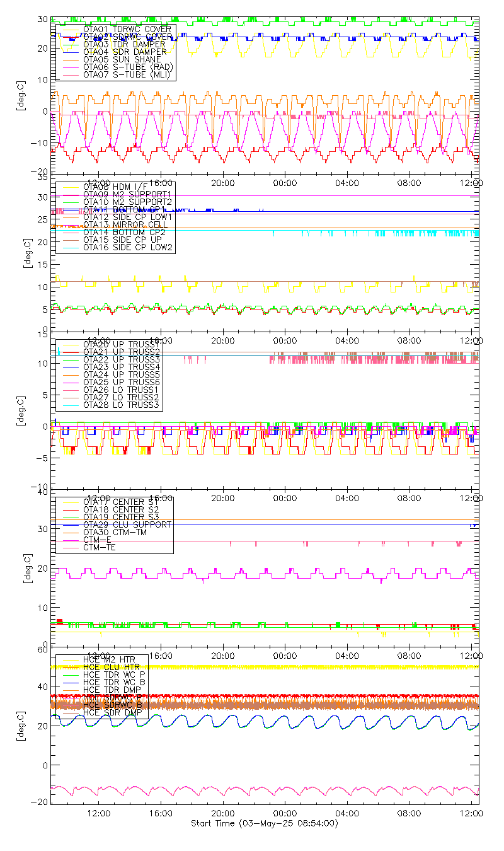
Task: Click the HCE TDR WC P legend entry
Action: (x=113, y=674)
